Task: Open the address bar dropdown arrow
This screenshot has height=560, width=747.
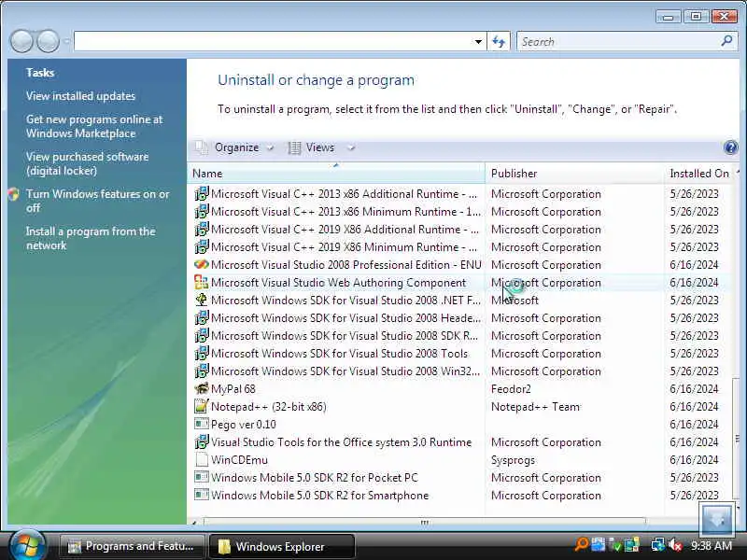Action: 478,41
